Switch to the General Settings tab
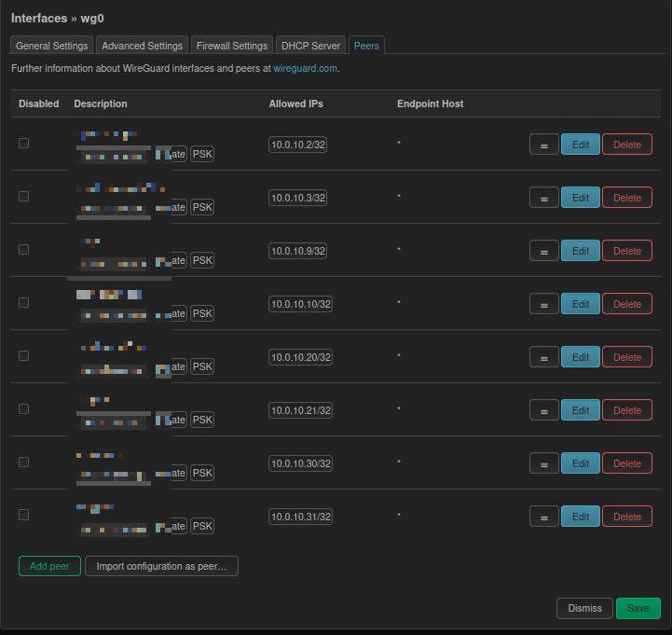The width and height of the screenshot is (672, 635). coord(52,46)
